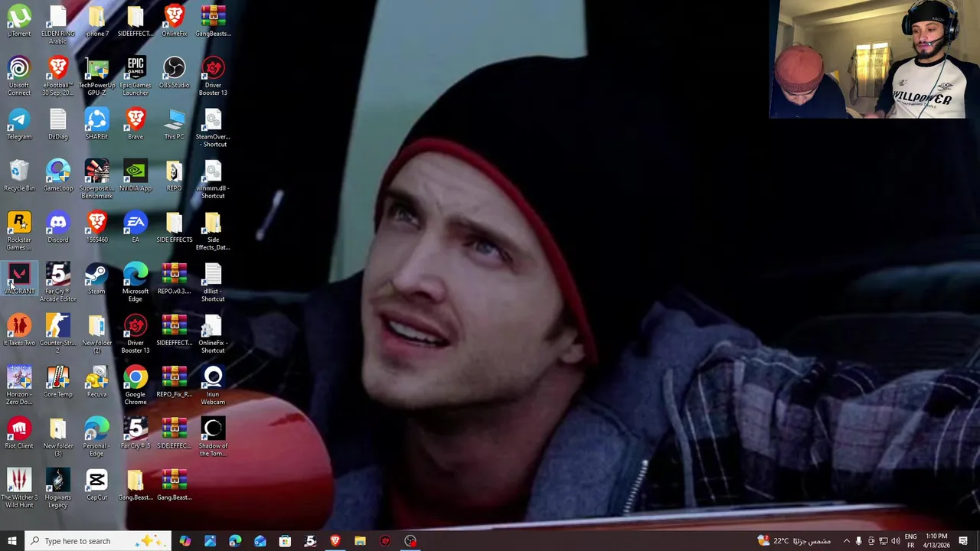Select the Driver Booster 13 icon in the top rows

[213, 76]
